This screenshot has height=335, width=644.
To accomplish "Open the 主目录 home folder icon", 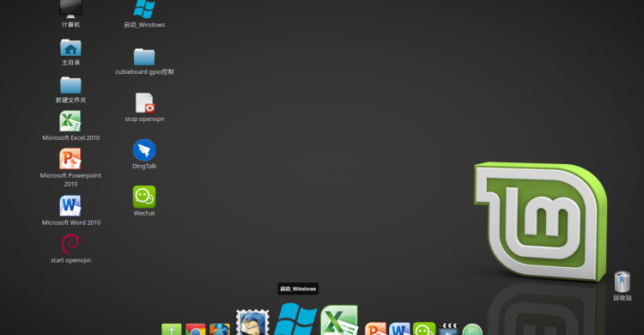I will click(x=70, y=48).
